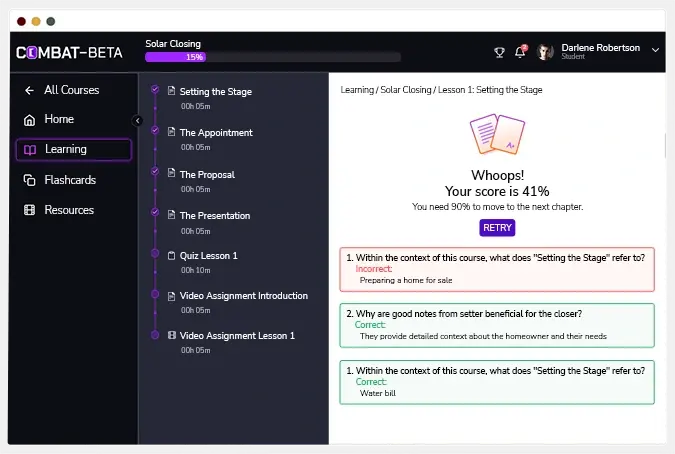Click the Solar Closing 15% progress bar
The height and width of the screenshot is (454, 675).
tap(273, 57)
